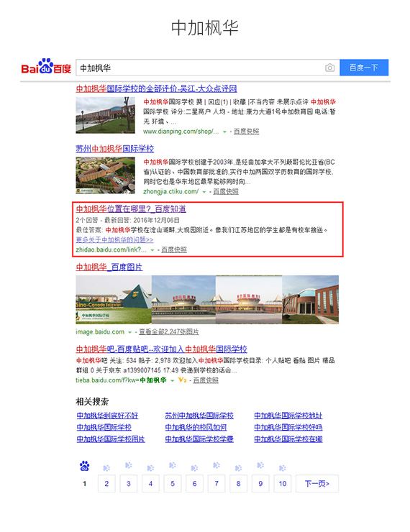Open 百度快照 for the tieba result
The image size is (410, 532).
(206, 380)
